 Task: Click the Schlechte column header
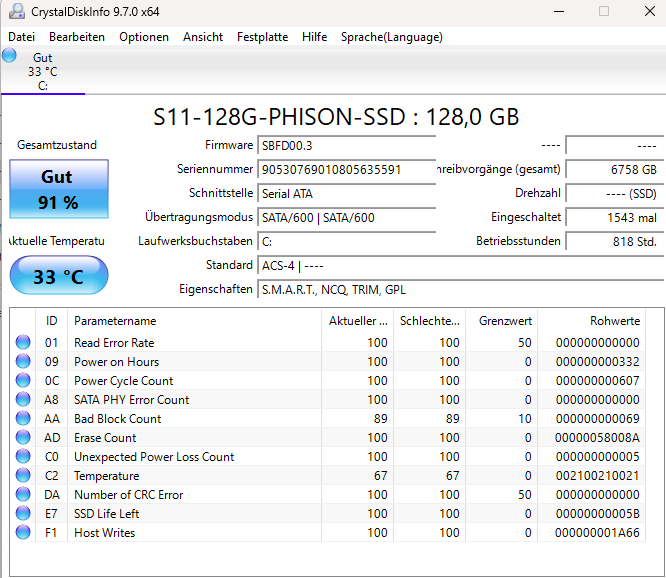(x=429, y=321)
